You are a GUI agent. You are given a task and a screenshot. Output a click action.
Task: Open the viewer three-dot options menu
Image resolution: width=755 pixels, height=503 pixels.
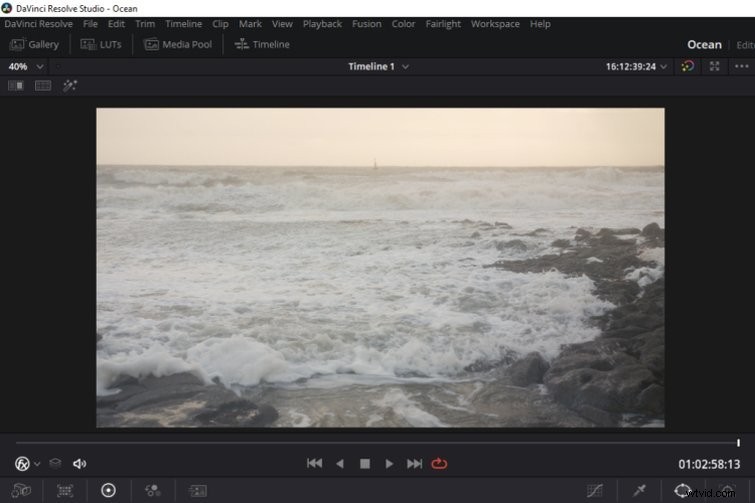coord(742,66)
